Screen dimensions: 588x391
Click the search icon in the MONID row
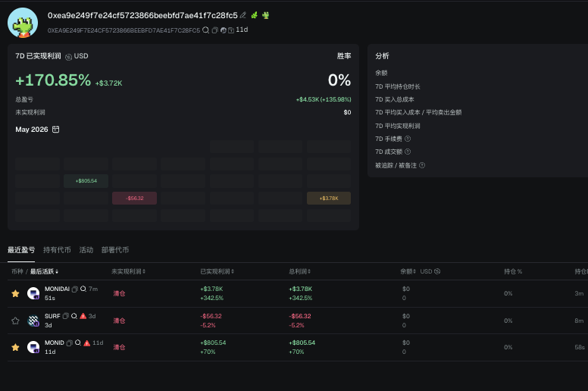tap(78, 343)
